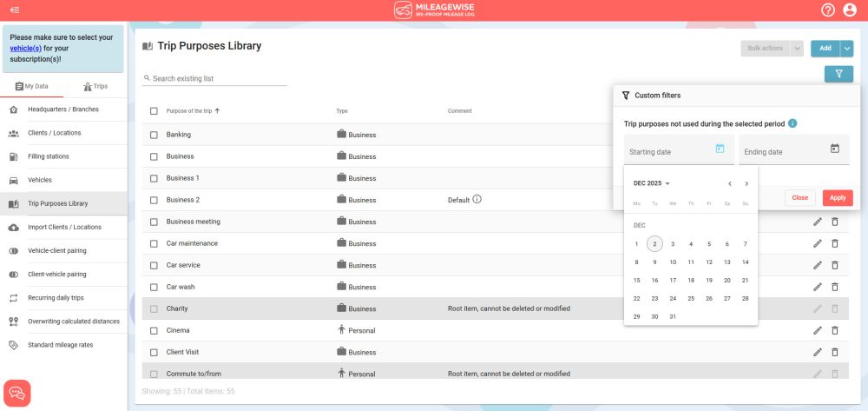This screenshot has width=868, height=411.
Task: Check the Client Visit row checkbox
Action: coord(154,352)
